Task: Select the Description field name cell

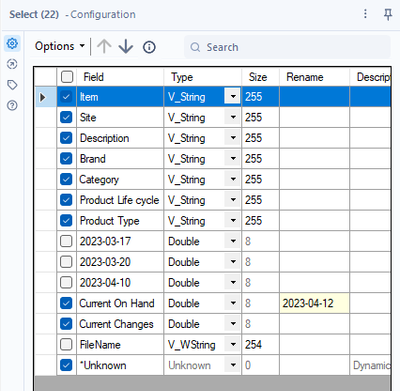Action: (x=120, y=138)
